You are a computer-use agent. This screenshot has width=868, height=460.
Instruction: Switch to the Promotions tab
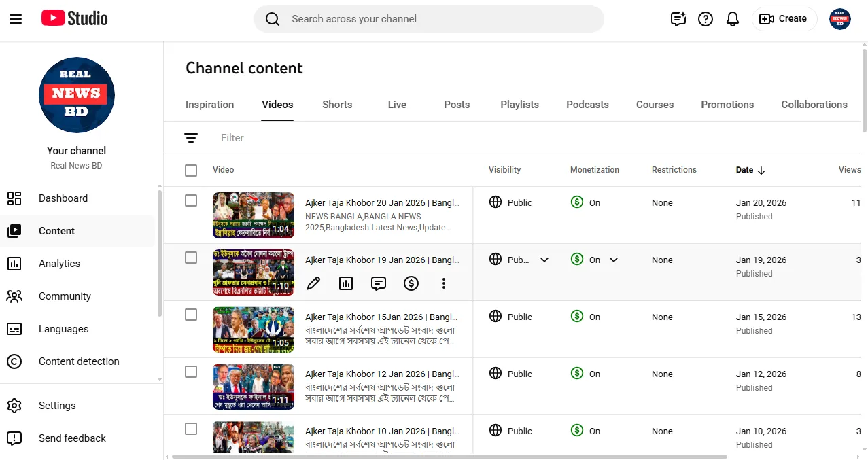[727, 105]
